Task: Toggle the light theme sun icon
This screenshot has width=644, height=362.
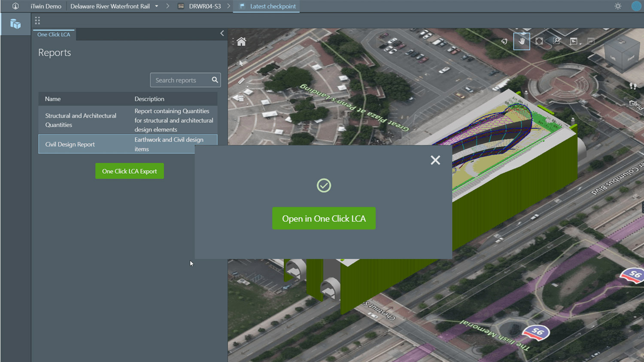Action: [x=618, y=6]
